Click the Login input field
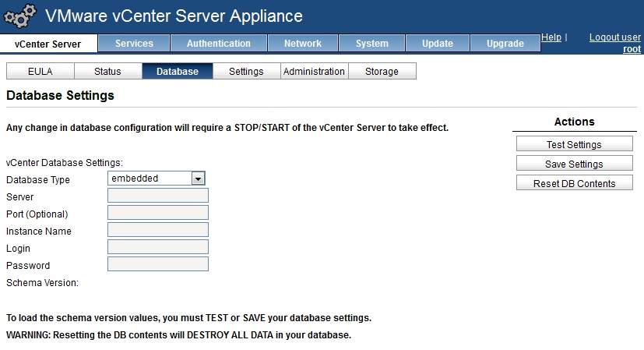Image resolution: width=644 pixels, height=350 pixels. point(158,247)
